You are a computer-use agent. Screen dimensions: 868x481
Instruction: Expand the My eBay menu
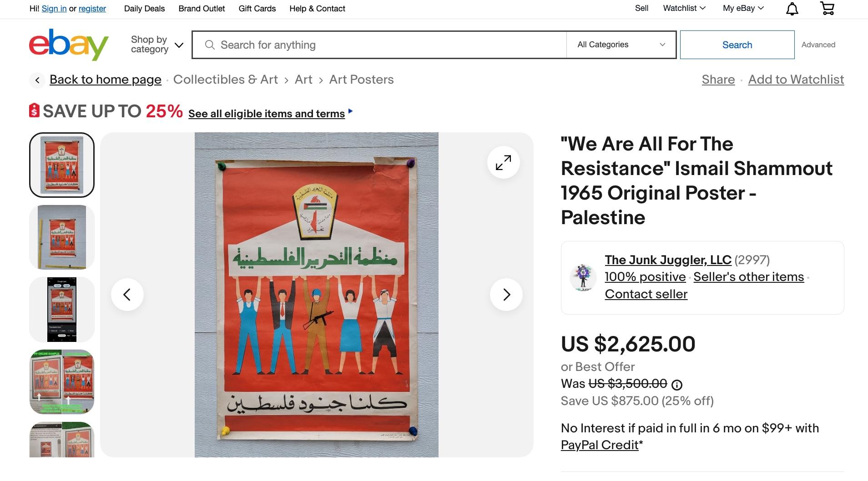click(743, 8)
